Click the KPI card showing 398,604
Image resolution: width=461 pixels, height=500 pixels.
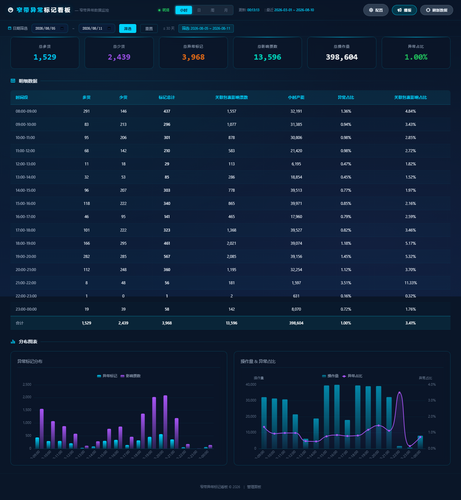point(342,53)
